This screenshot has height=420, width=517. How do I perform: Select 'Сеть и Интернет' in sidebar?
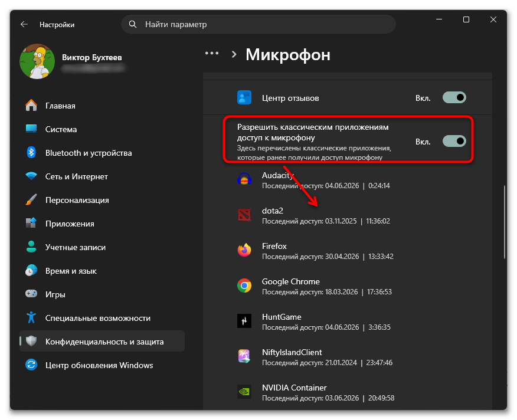pos(102,176)
